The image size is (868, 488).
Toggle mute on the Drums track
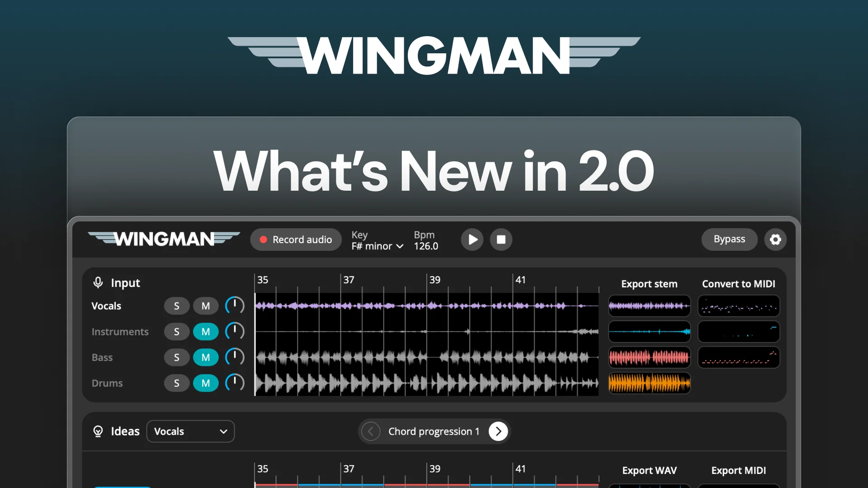click(x=206, y=383)
